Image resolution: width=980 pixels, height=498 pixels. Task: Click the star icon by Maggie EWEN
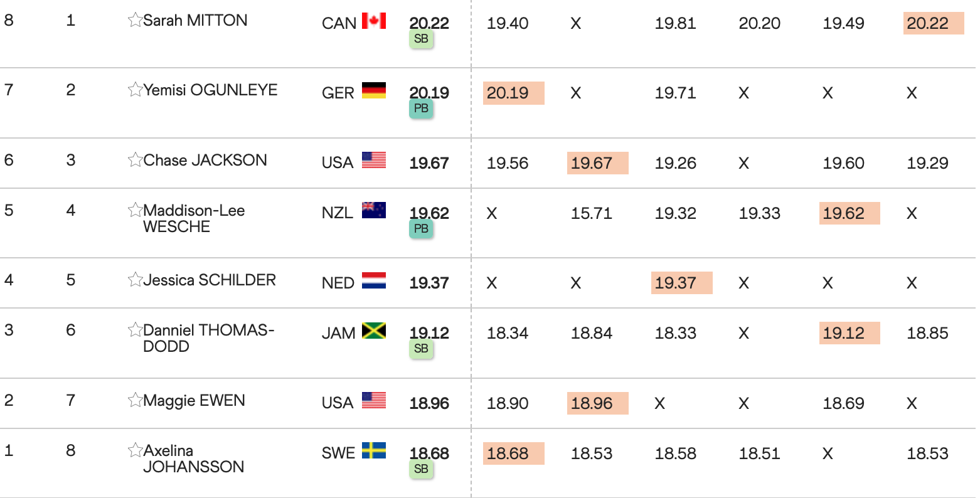(135, 400)
